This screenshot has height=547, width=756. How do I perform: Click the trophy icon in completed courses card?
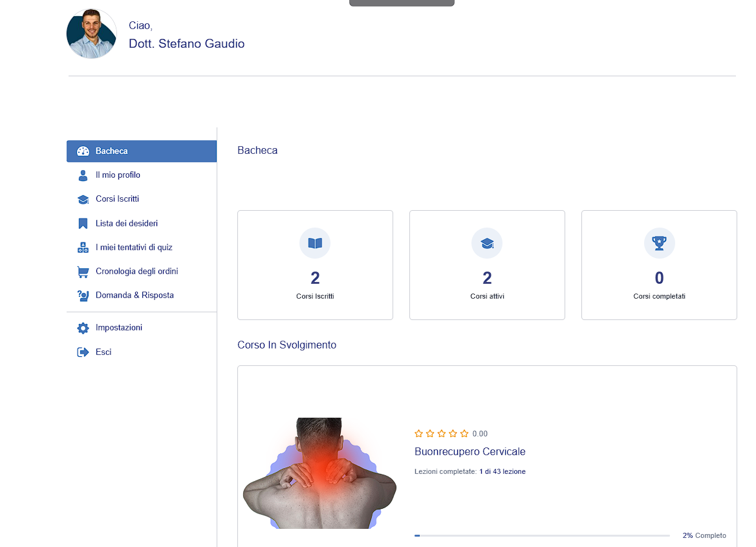coord(659,243)
